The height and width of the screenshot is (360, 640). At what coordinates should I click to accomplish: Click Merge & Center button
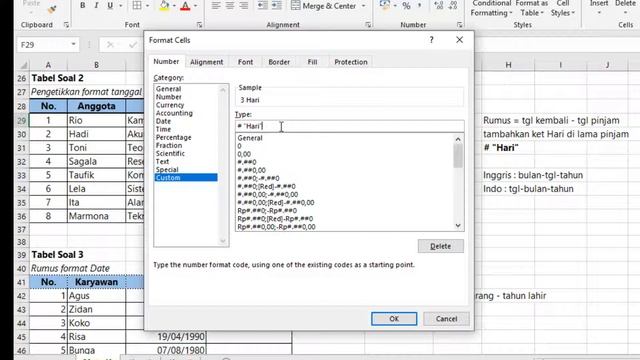(323, 6)
